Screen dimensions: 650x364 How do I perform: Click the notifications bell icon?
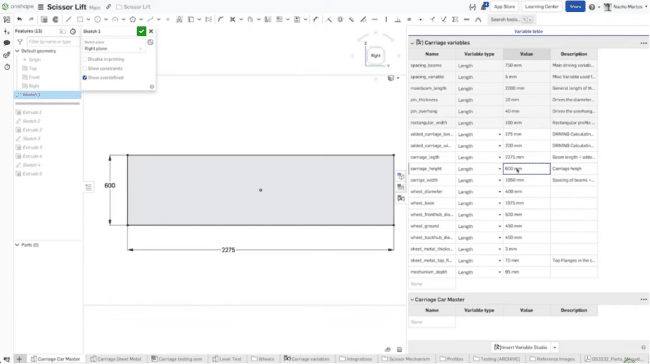coord(485,7)
